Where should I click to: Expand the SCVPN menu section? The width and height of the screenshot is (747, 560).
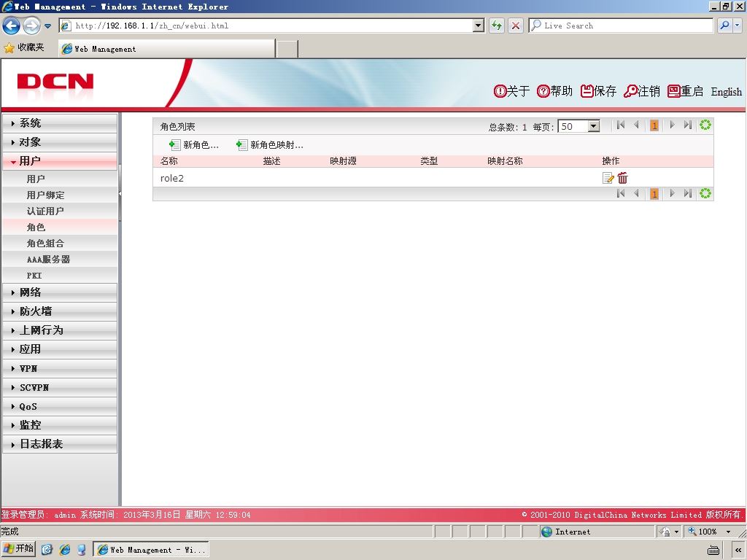[x=60, y=387]
